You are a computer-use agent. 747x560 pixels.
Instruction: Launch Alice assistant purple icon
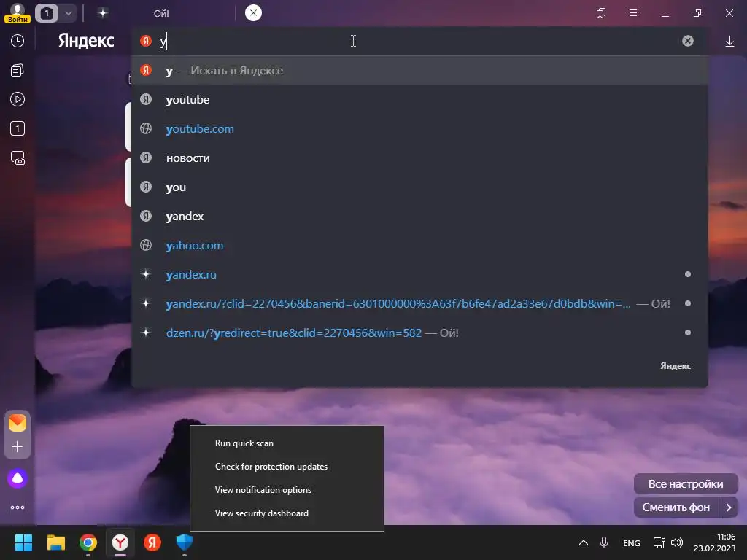pos(18,478)
